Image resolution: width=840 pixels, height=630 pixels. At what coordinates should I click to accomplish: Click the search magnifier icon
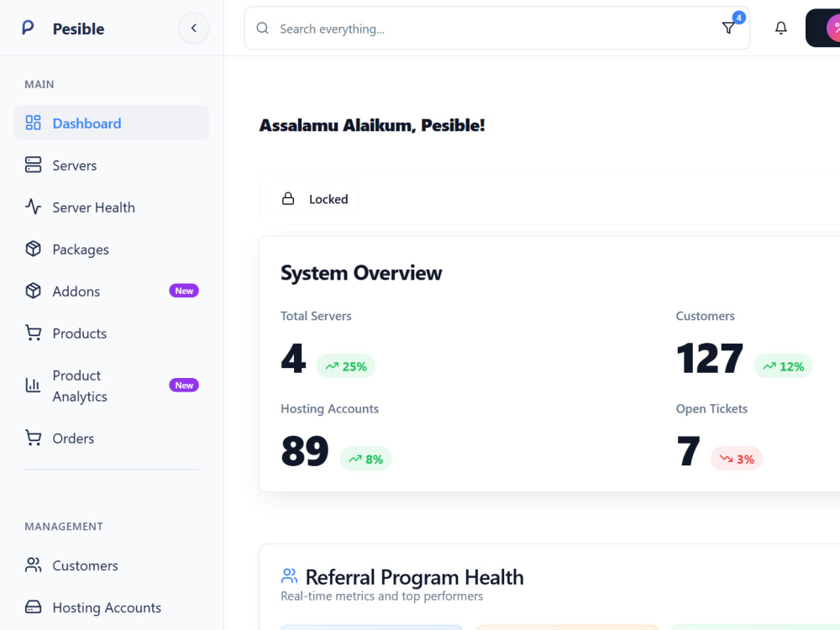pos(262,29)
